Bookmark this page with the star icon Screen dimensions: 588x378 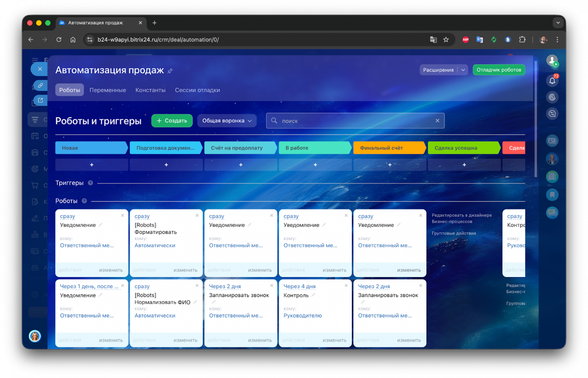click(x=446, y=40)
